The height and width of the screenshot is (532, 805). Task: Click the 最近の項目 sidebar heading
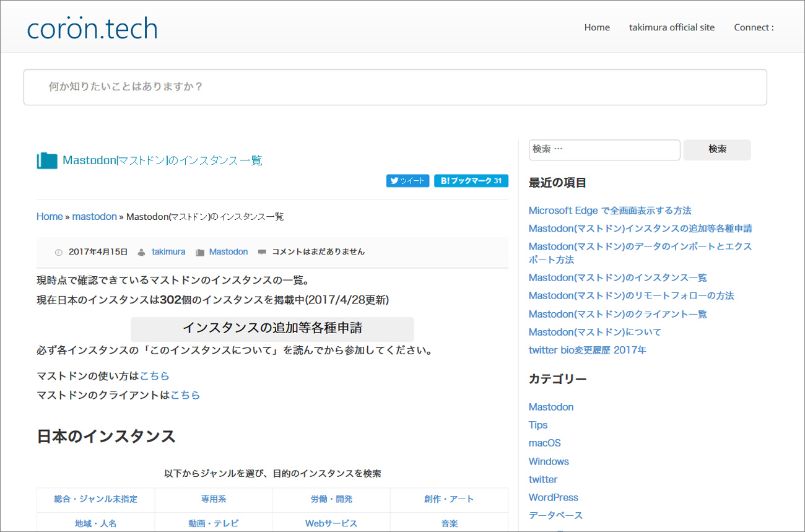[558, 183]
